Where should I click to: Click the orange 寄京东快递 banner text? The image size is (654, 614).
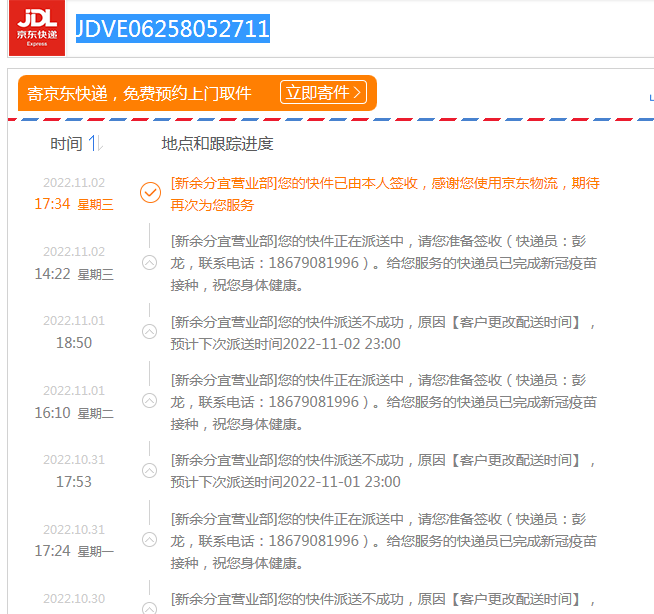pos(139,93)
